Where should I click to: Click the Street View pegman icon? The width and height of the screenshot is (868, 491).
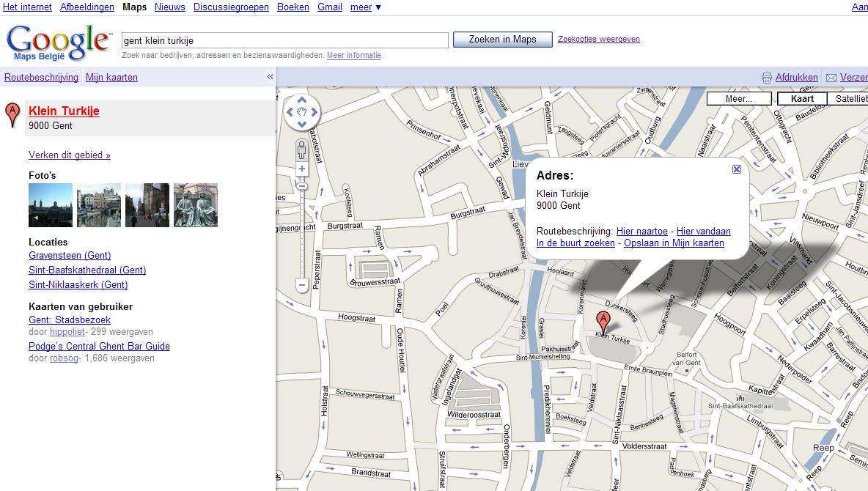[x=301, y=151]
